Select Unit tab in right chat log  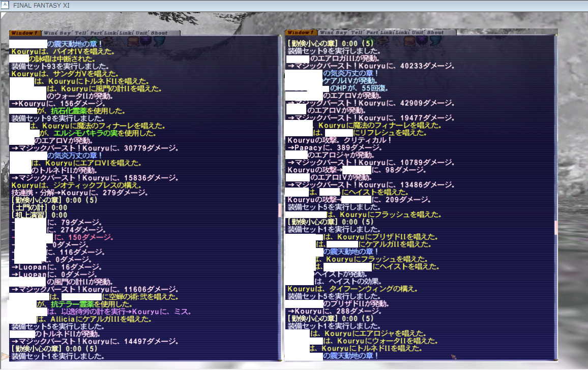pyautogui.click(x=418, y=33)
